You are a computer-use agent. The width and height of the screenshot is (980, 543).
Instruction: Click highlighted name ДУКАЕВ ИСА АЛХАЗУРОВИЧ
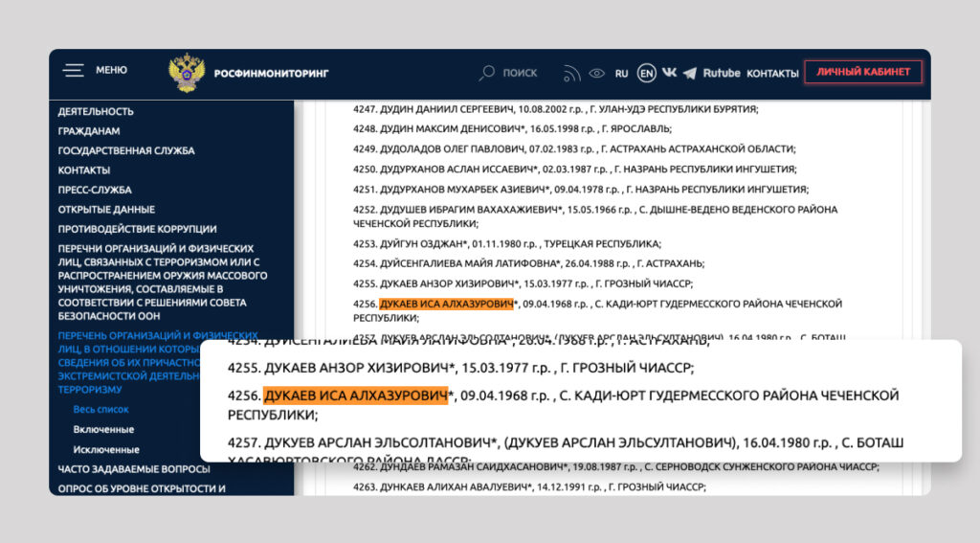[x=356, y=396]
